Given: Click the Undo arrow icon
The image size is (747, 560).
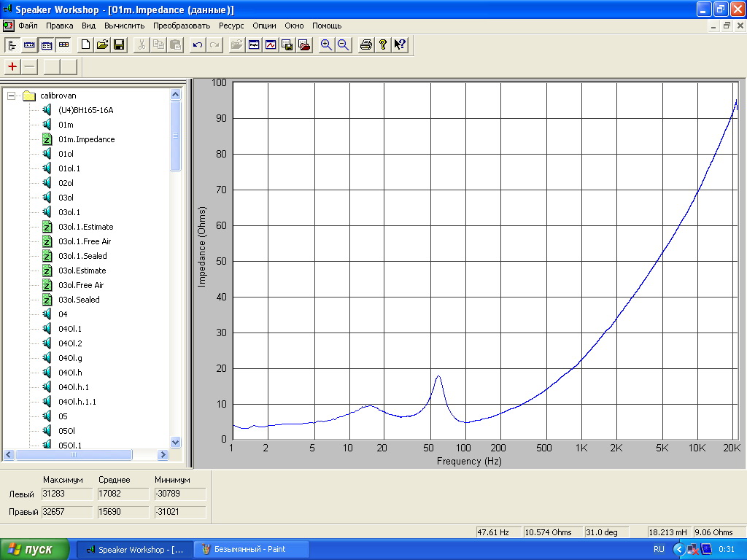Looking at the screenshot, I should click(x=197, y=44).
